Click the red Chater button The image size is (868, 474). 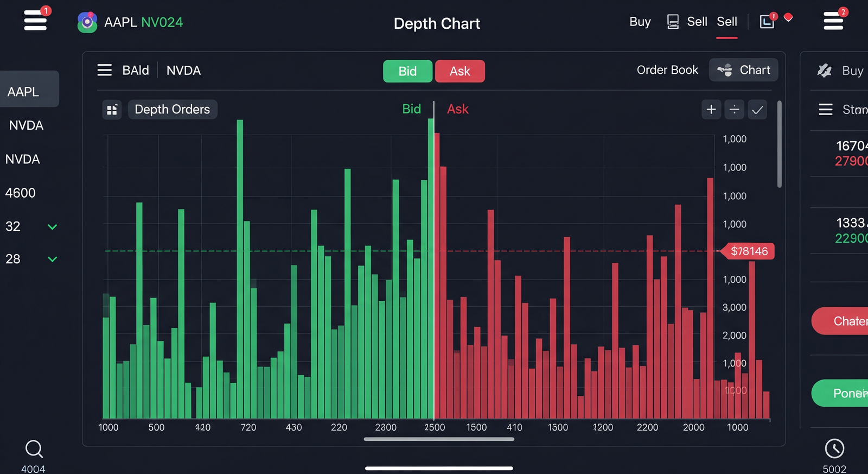[x=840, y=321]
